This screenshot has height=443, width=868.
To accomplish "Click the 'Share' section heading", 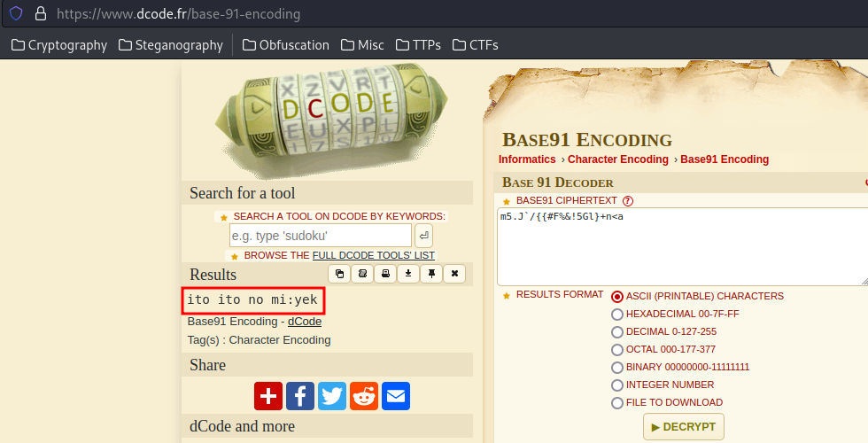I will click(207, 365).
